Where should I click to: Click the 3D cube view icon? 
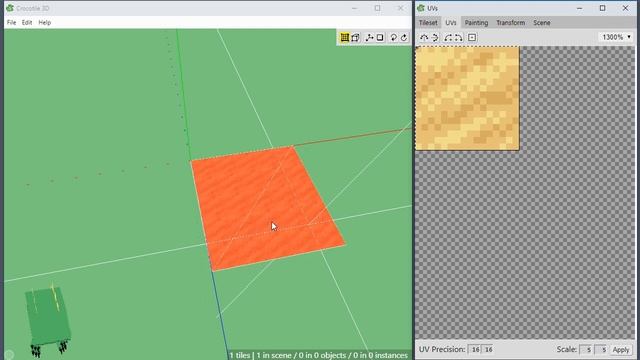356,38
